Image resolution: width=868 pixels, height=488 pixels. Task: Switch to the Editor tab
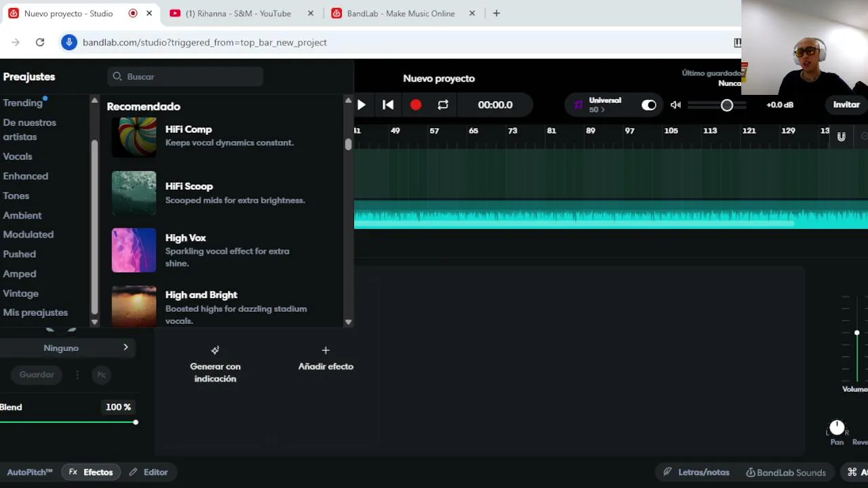(x=149, y=472)
